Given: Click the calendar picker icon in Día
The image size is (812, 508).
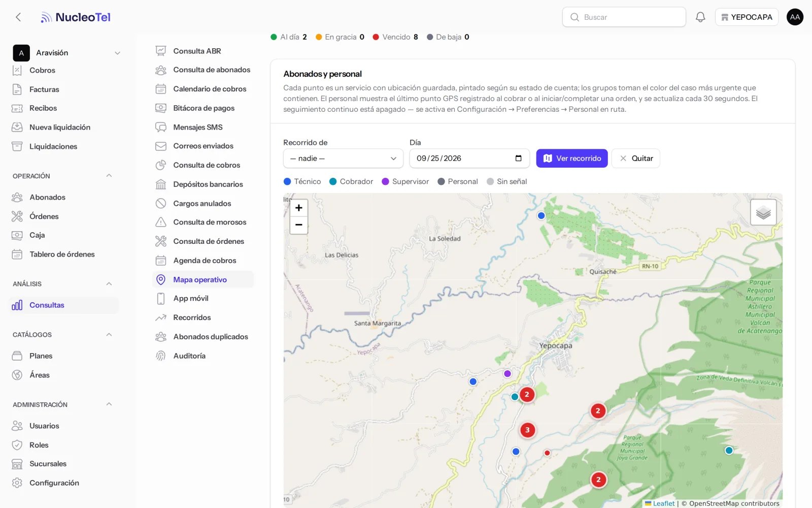Looking at the screenshot, I should coord(518,158).
